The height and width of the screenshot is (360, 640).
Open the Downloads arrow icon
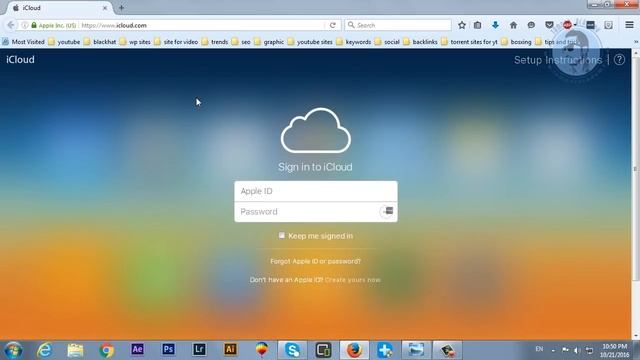495,25
